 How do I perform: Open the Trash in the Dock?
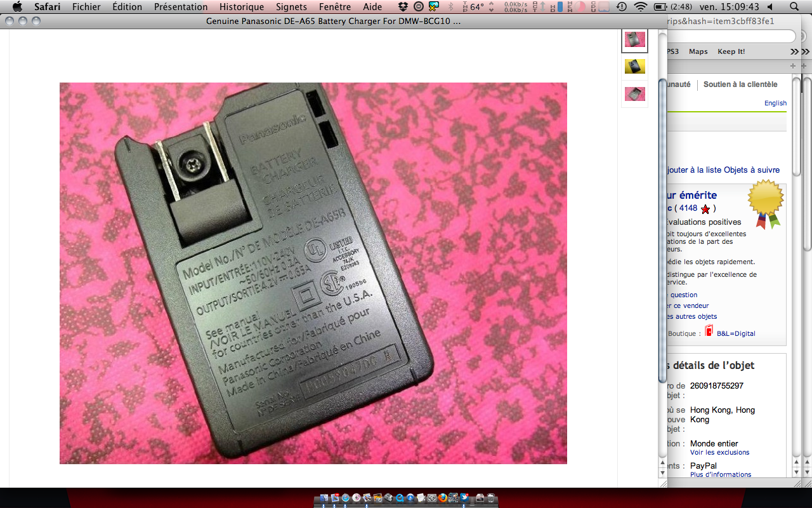(491, 498)
